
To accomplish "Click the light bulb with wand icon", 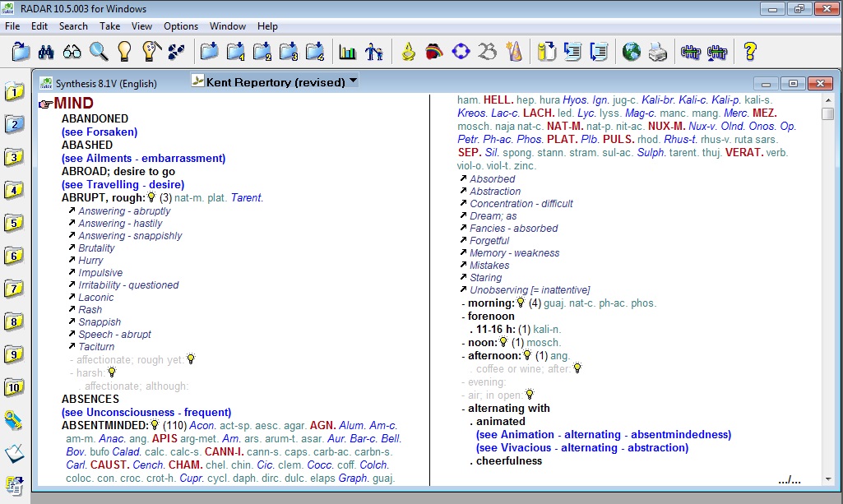I will pyautogui.click(x=151, y=52).
